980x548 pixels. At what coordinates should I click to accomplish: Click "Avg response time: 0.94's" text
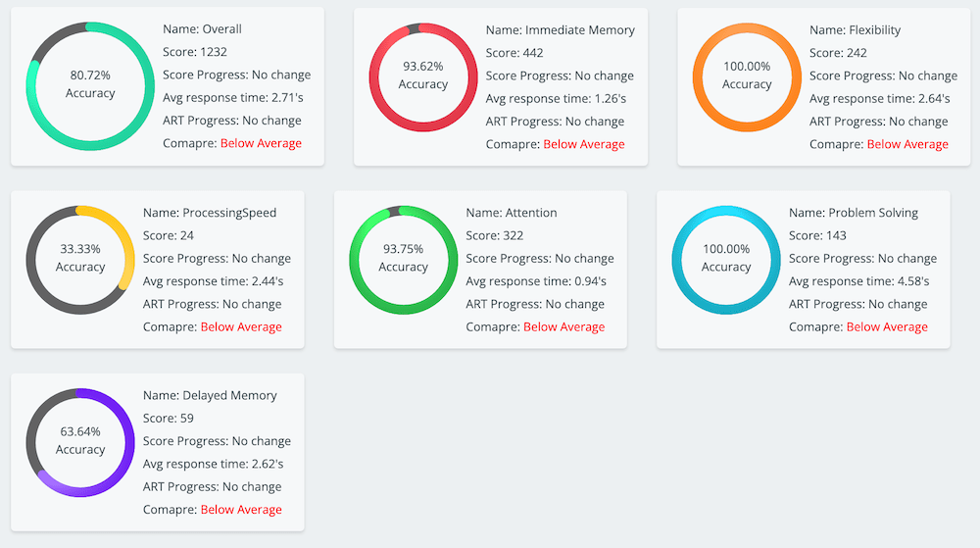click(x=536, y=281)
